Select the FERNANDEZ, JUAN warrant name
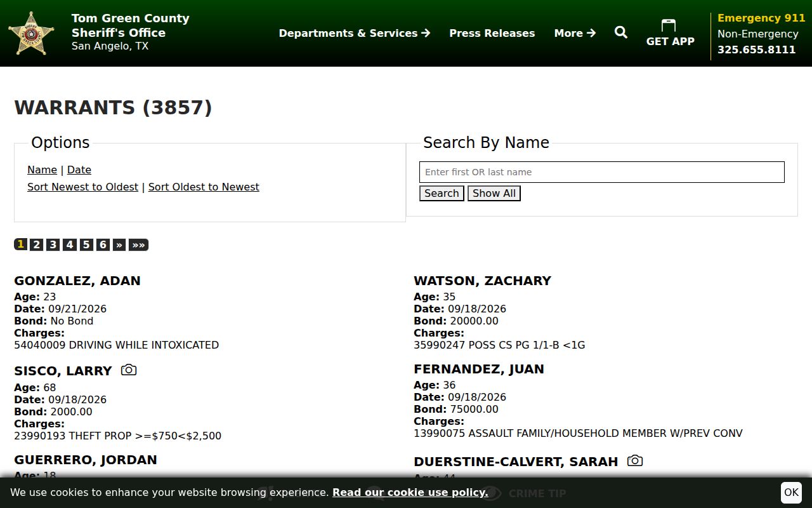Screen dimensions: 812x508 tap(479, 369)
